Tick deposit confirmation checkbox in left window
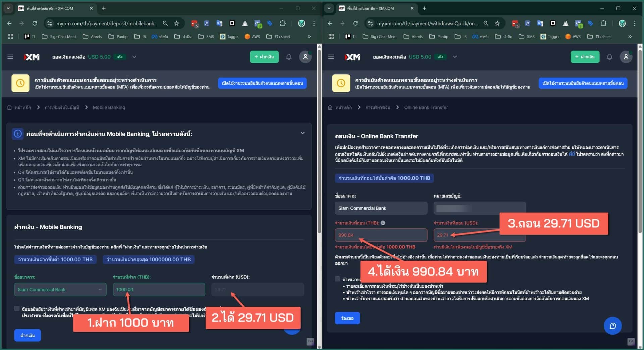Screen dimensions: 644x350 pos(17,309)
